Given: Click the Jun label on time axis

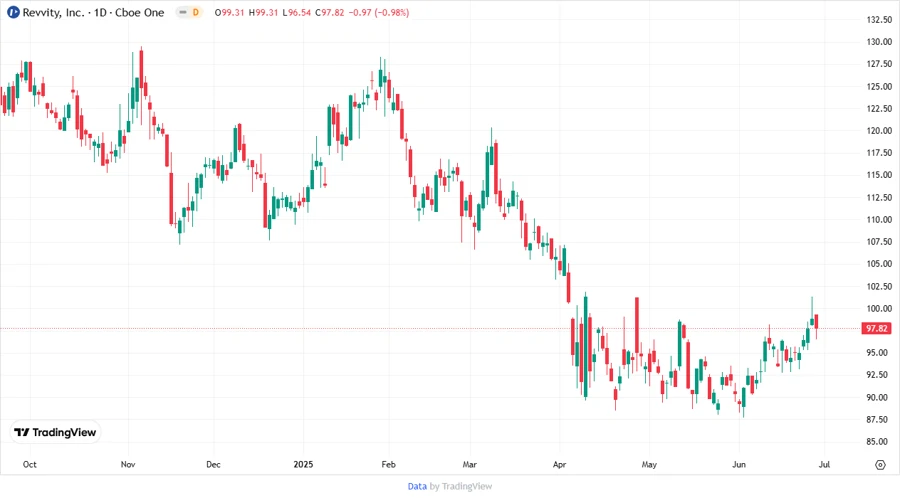Looking at the screenshot, I should click(739, 464).
